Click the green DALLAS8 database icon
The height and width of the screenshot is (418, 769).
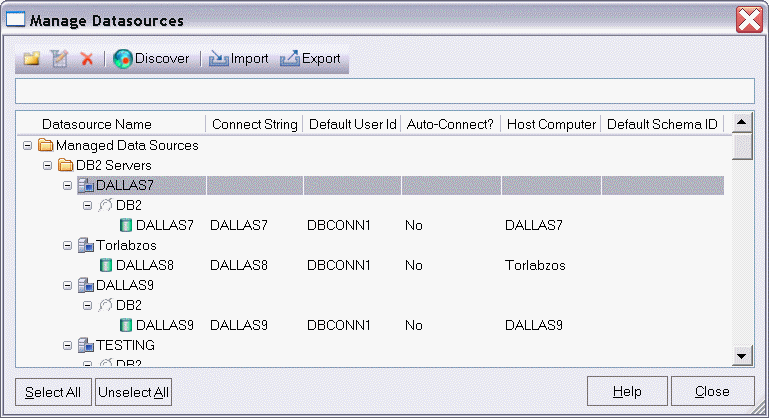click(106, 265)
